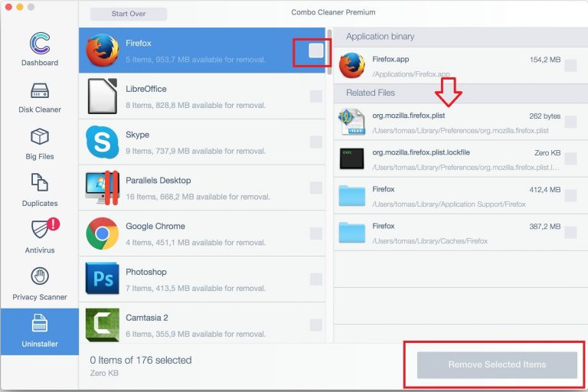Open the Antivirus shield icon
588x392 pixels.
40,229
